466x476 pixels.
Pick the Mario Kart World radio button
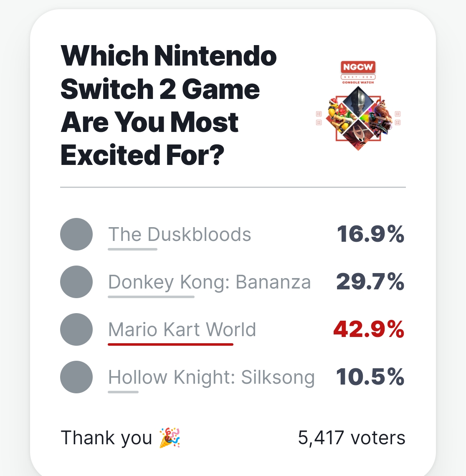[x=76, y=329]
